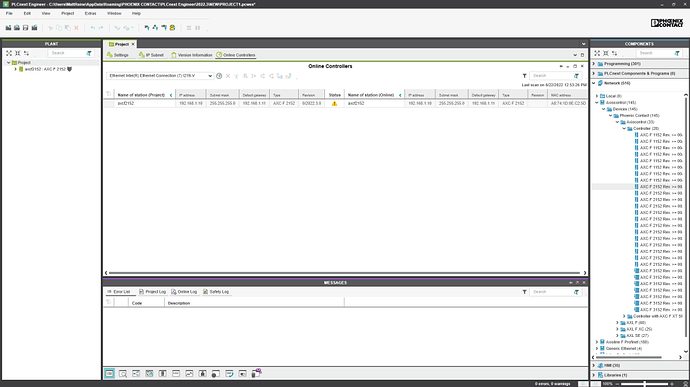Click the Plant panel collapse-all icon
The width and height of the screenshot is (690, 387).
click(18, 53)
